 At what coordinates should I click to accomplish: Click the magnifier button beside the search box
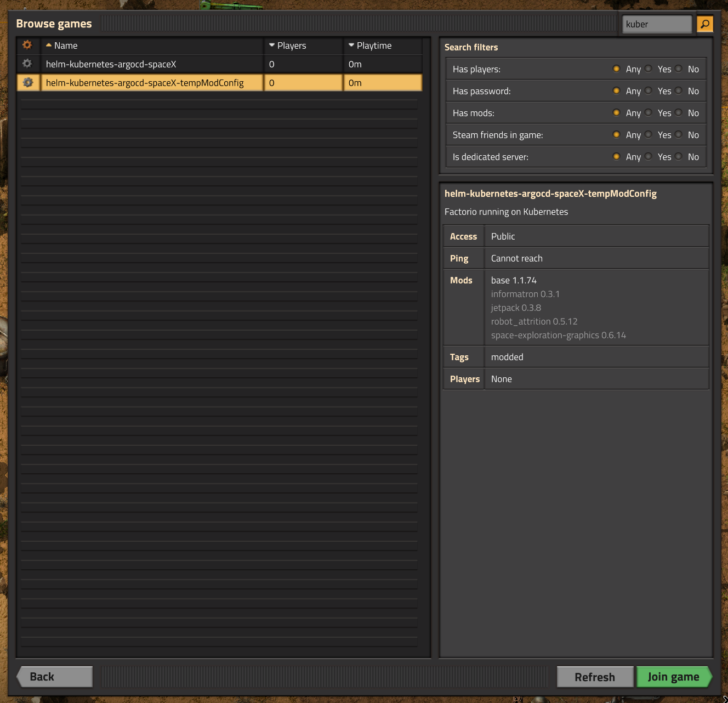(705, 24)
